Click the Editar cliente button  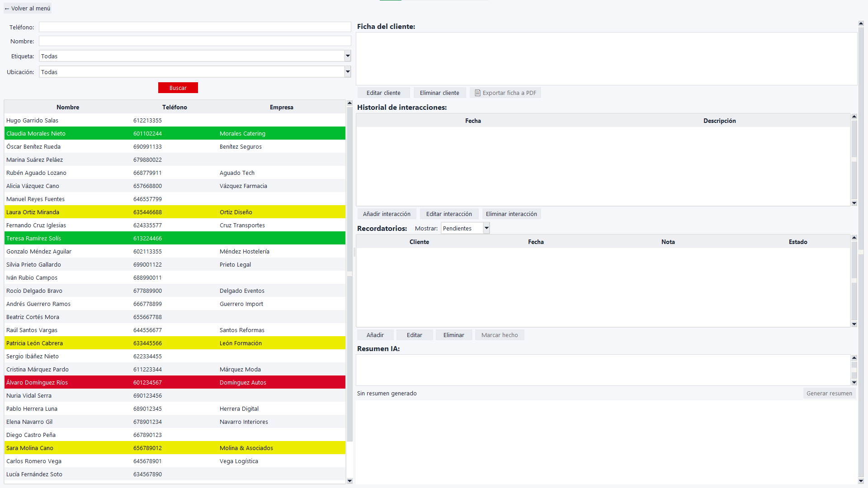click(x=383, y=93)
